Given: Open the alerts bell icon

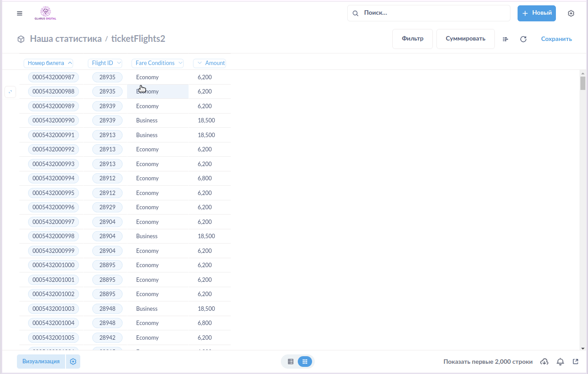Looking at the screenshot, I should [x=560, y=362].
